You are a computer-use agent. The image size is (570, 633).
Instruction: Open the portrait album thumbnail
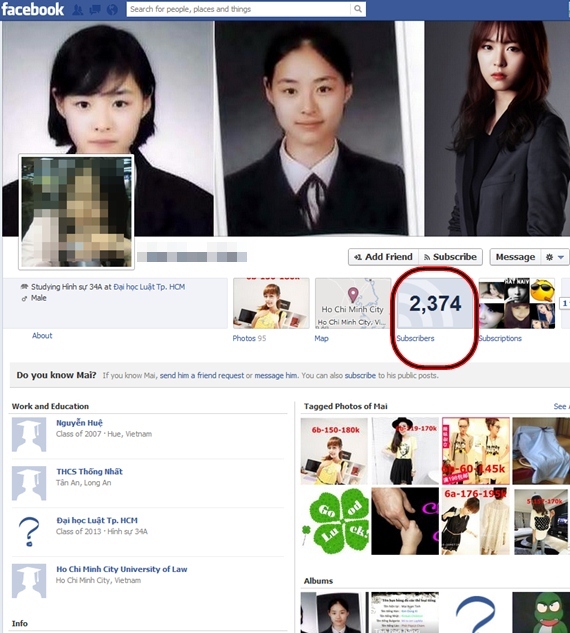point(334,612)
